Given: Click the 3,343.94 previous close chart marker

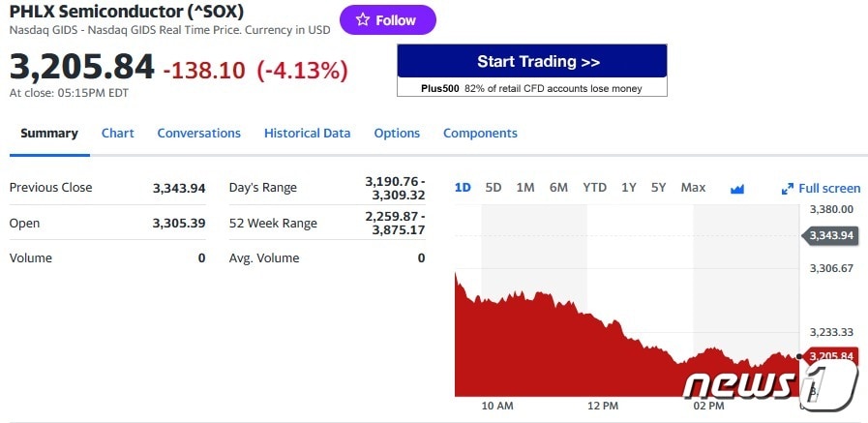Looking at the screenshot, I should point(830,235).
